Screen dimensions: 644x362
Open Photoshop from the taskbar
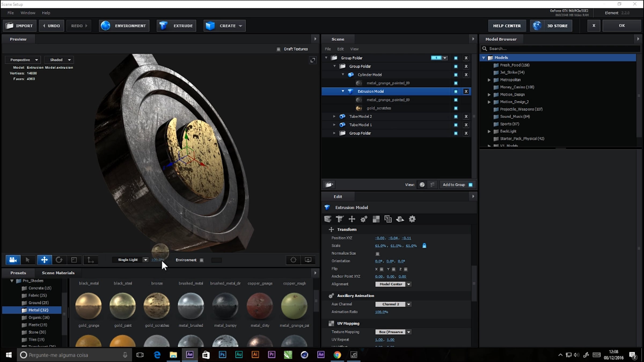(x=222, y=355)
